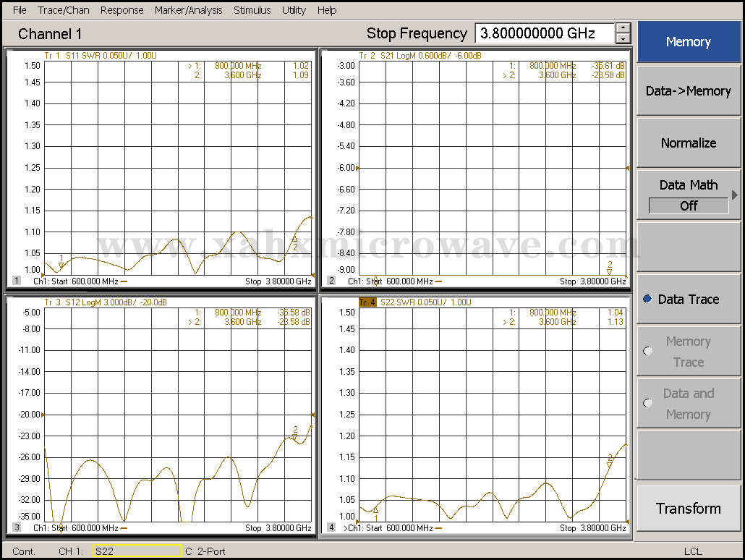Select marker 2 triangle on S11 SWR trace

click(x=294, y=239)
